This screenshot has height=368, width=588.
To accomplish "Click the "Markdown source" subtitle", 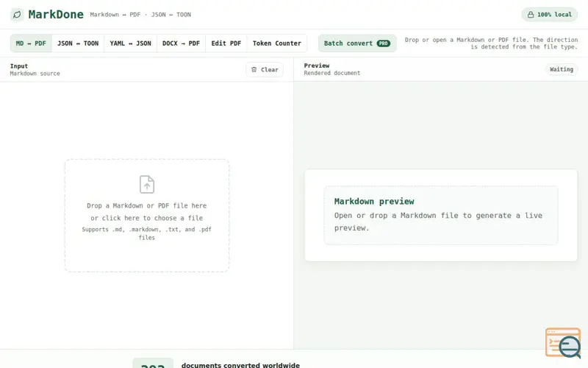I will point(35,74).
